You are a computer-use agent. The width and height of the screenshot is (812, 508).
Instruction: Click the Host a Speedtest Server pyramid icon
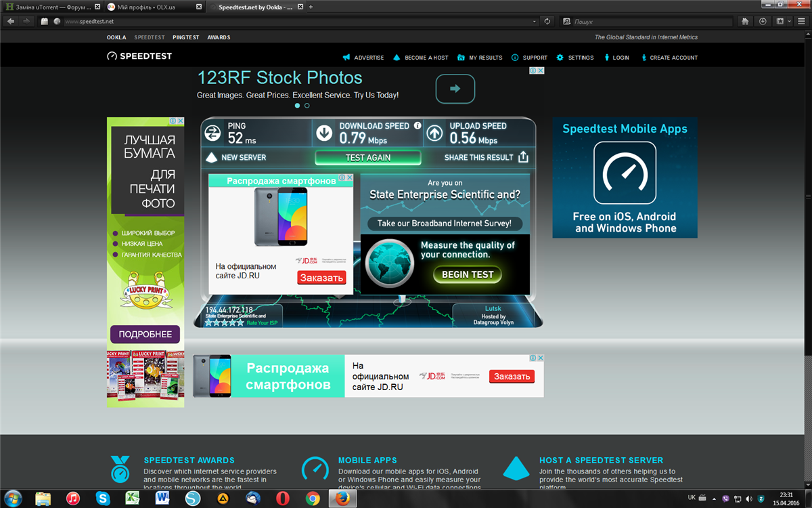tap(516, 467)
